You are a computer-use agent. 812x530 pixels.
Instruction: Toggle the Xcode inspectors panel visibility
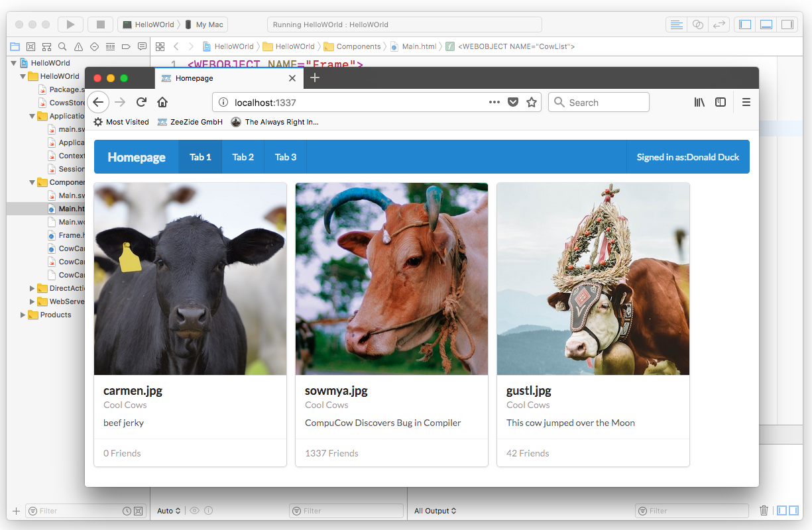coord(787,25)
